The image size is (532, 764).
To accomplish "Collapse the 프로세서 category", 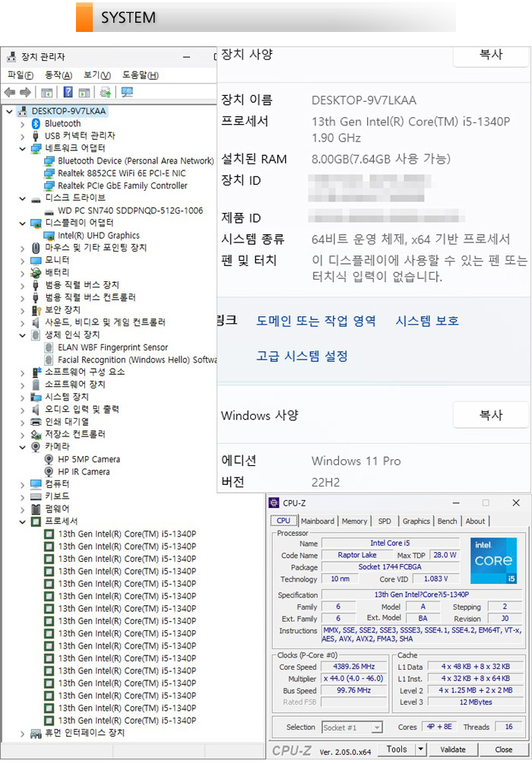I will (22, 521).
